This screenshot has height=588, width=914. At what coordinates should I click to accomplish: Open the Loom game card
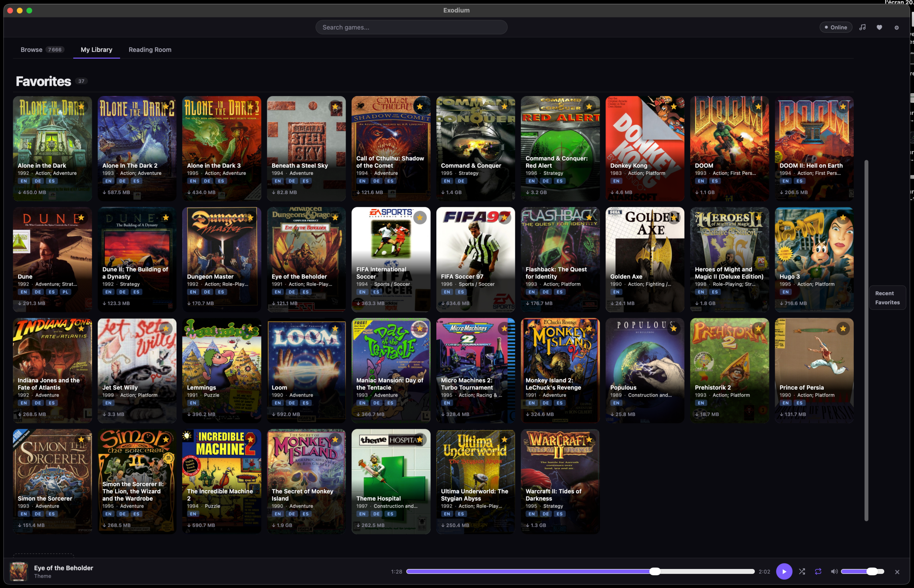click(x=306, y=370)
